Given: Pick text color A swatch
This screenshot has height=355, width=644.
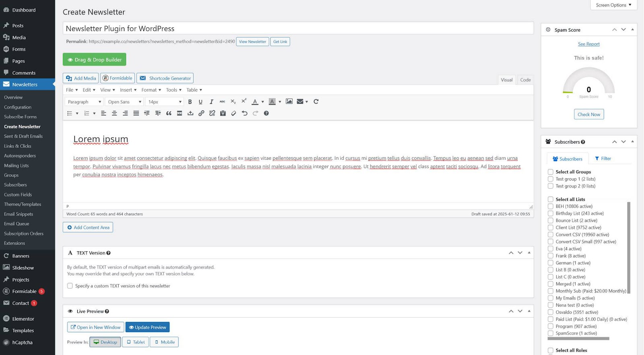Looking at the screenshot, I should point(255,102).
